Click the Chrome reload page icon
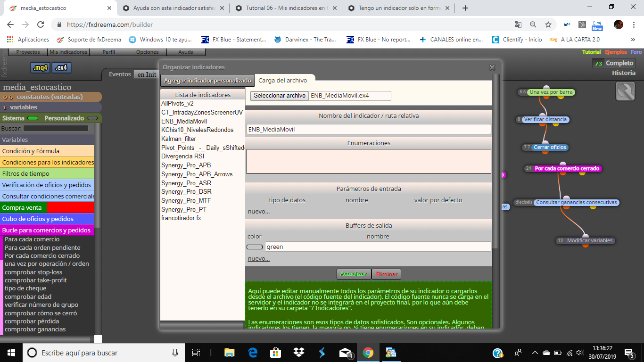This screenshot has height=362, width=644. pyautogui.click(x=41, y=25)
